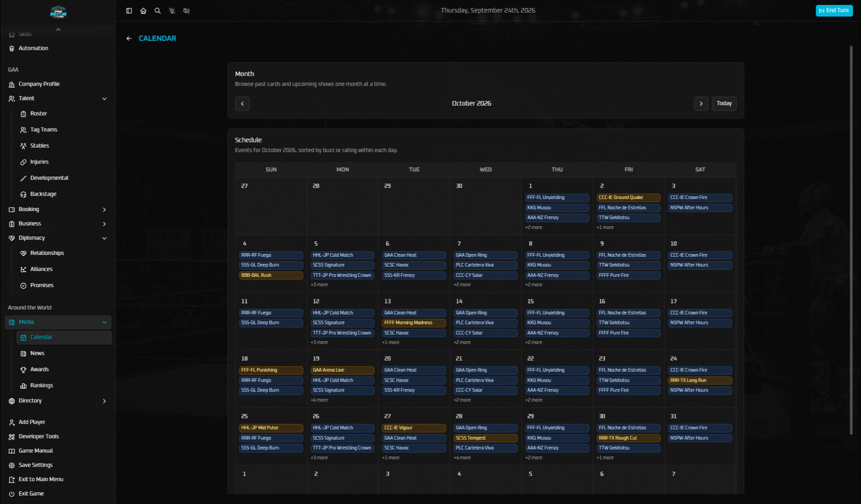This screenshot has width=861, height=504.
Task: Open Backstage headset icon
Action: tap(23, 195)
